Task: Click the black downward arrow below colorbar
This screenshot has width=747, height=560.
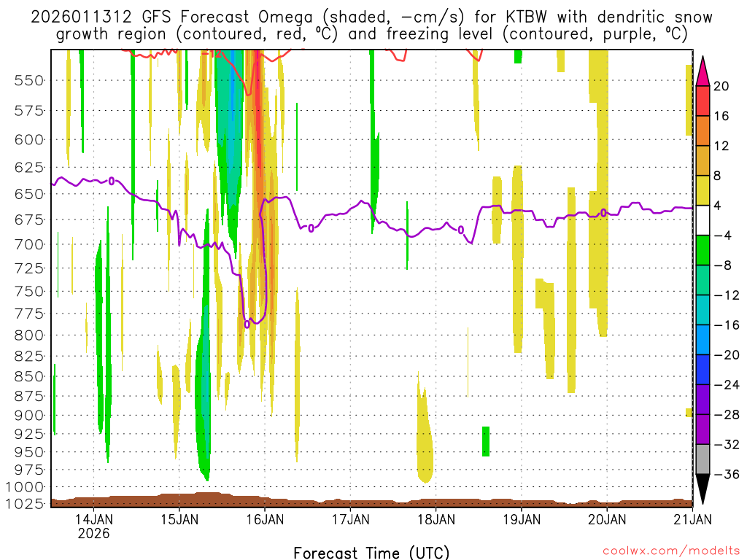Action: [703, 489]
